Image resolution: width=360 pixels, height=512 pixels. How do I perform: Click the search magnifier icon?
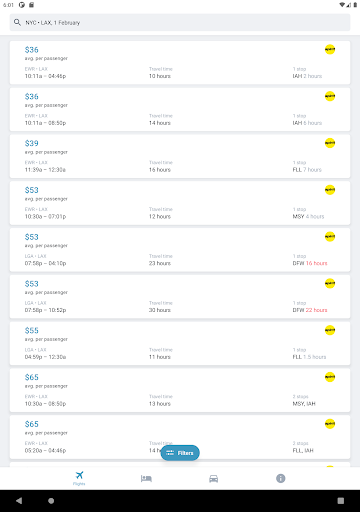coord(17,22)
